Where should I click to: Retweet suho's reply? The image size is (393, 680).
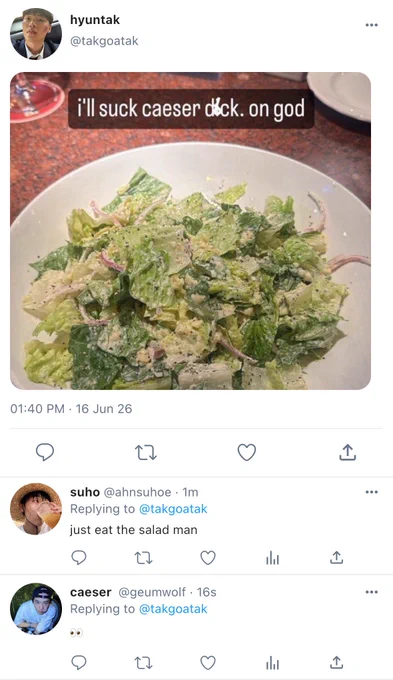click(x=143, y=558)
